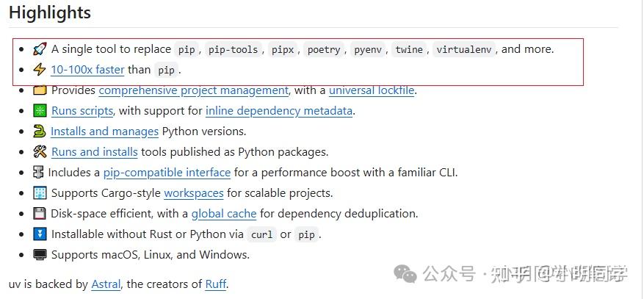Click 'uv is backed by' text

(48, 284)
